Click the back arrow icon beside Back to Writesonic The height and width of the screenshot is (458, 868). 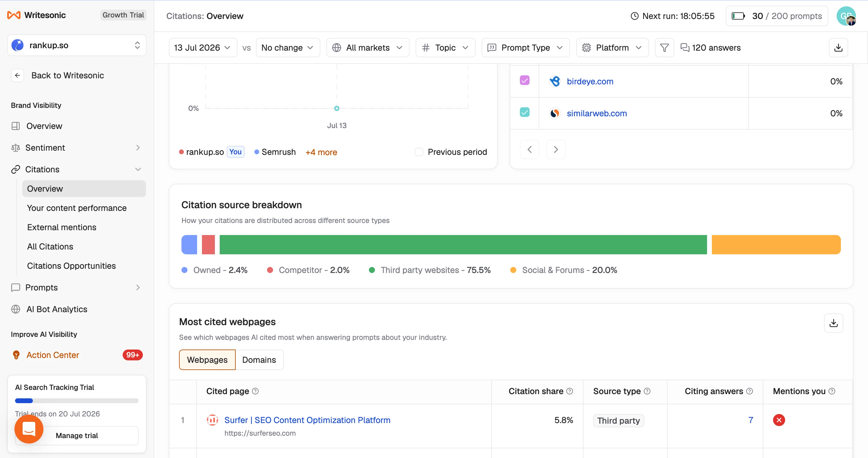pyautogui.click(x=17, y=75)
